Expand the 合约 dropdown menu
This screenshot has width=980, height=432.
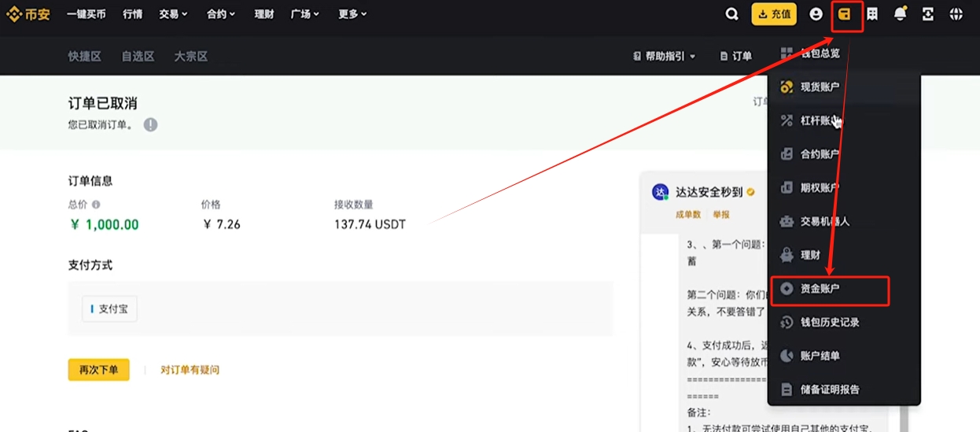pos(221,14)
